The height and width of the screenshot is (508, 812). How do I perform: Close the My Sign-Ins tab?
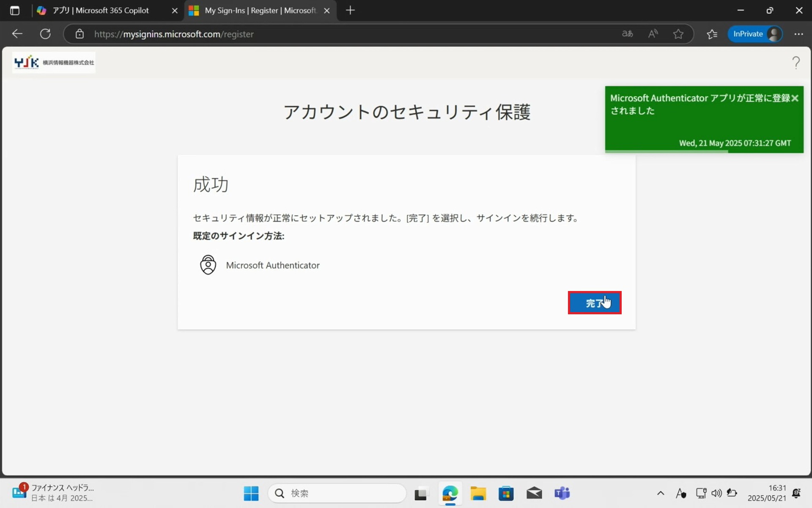(327, 11)
